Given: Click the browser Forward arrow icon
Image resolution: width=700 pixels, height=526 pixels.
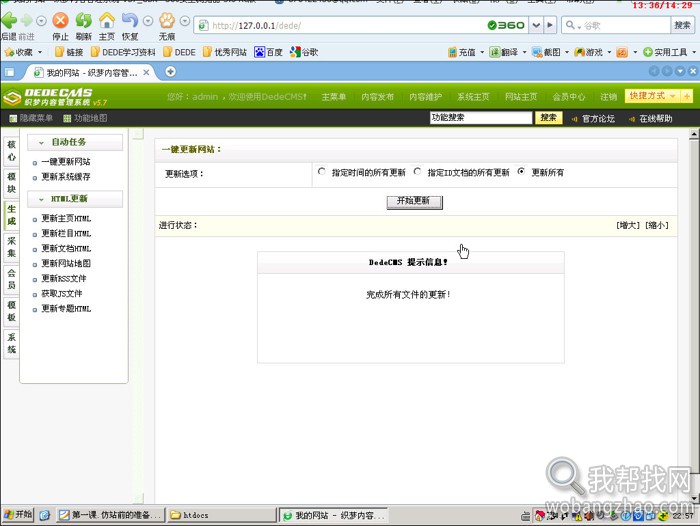Looking at the screenshot, I should pos(27,21).
